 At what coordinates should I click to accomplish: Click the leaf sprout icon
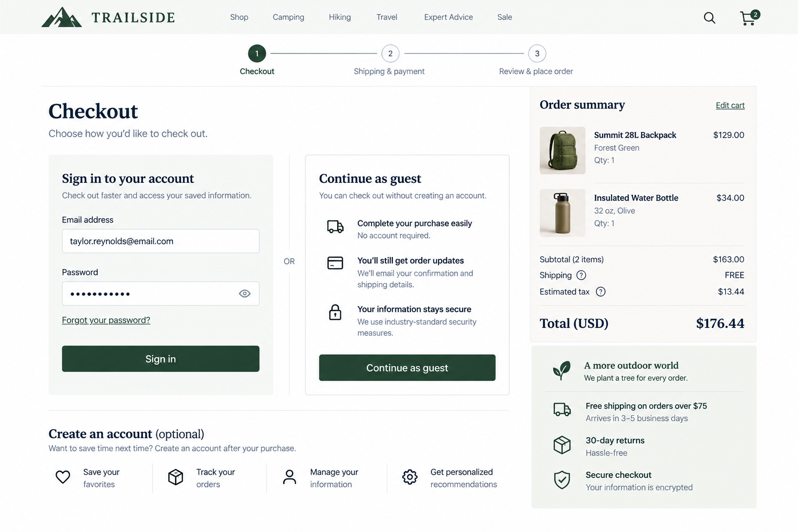(x=562, y=370)
